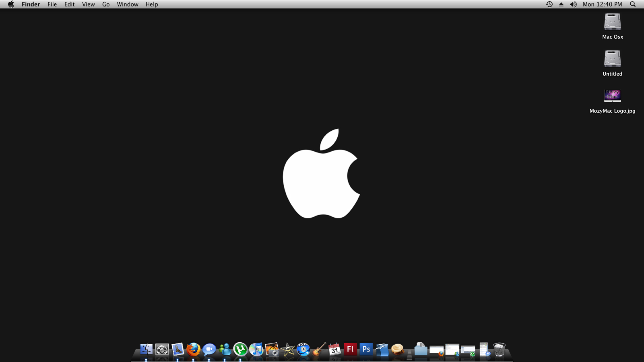Click the eject icon in menu bar
Screen dimensions: 644x362
coord(561,4)
